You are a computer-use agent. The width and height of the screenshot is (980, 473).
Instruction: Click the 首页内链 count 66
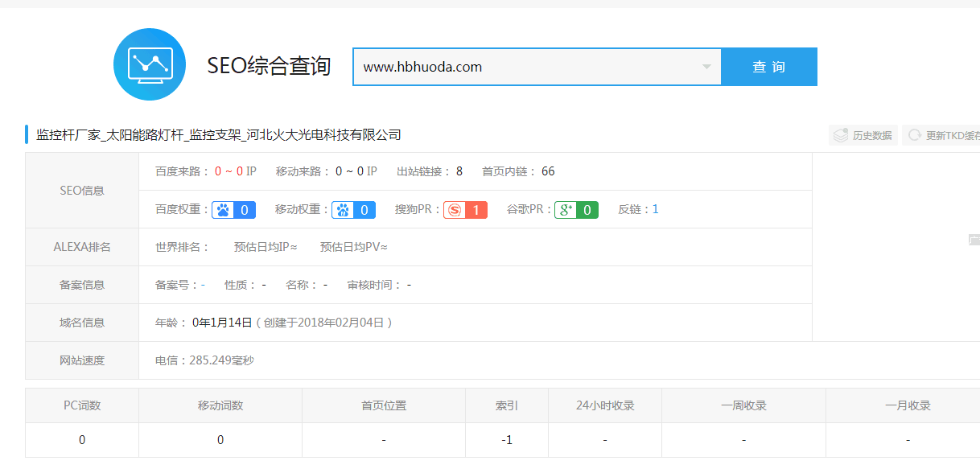tap(548, 171)
